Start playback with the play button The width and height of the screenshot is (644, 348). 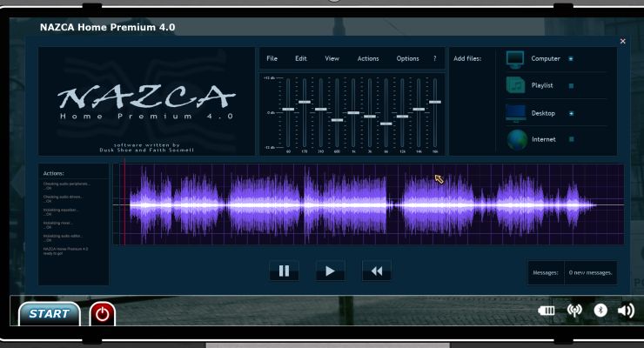330,271
